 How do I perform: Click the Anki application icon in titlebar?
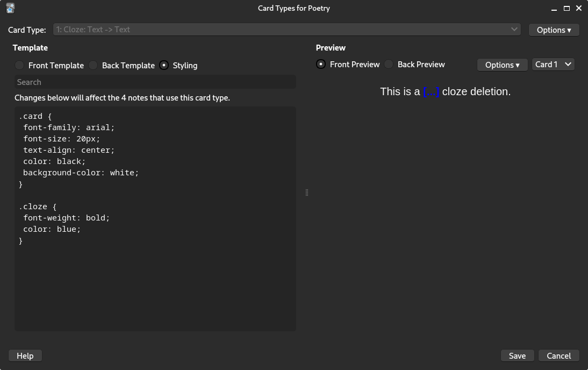(x=10, y=8)
